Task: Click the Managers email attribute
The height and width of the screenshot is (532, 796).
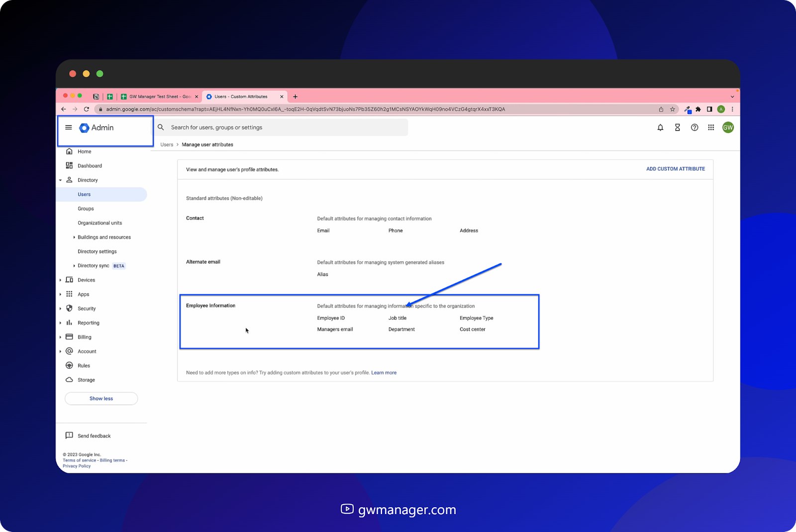Action: [335, 330]
